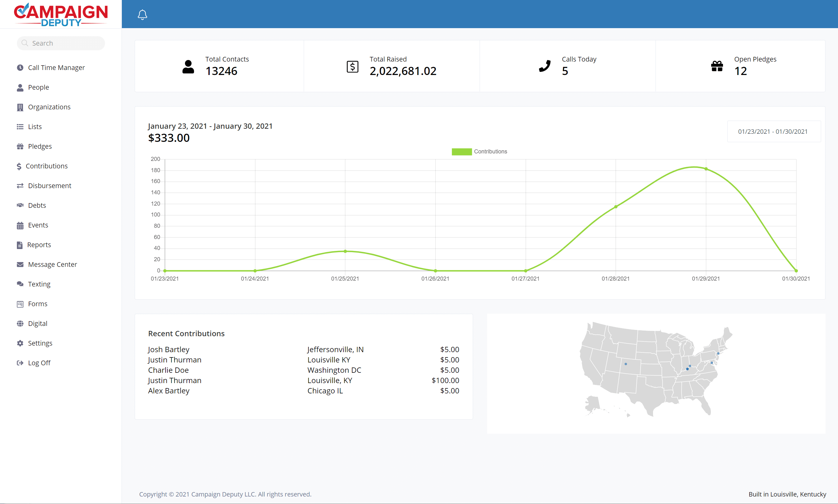Screen dimensions: 838x504
Task: Click the $333.00 period total
Action: [169, 138]
